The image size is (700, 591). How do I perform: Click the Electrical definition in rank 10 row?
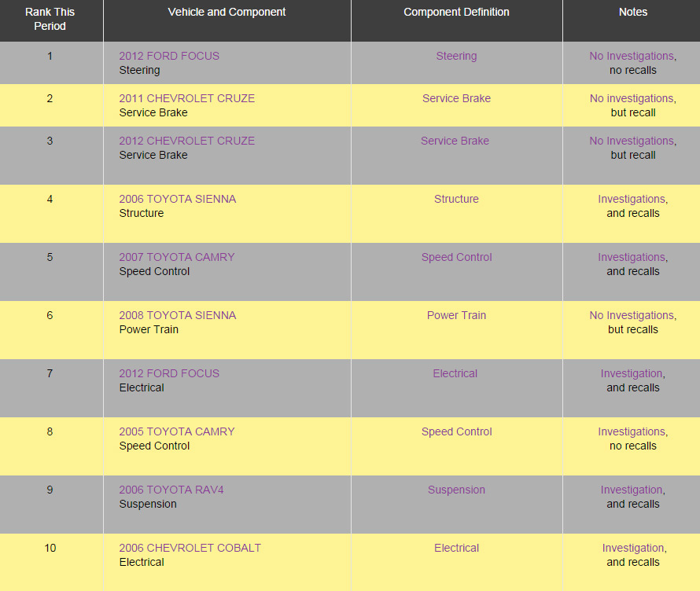(x=456, y=548)
